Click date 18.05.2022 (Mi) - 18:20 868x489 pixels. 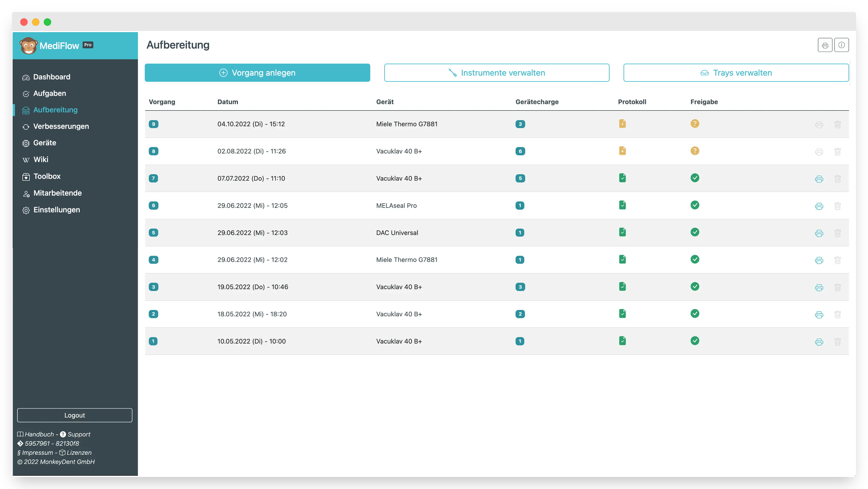coord(252,314)
